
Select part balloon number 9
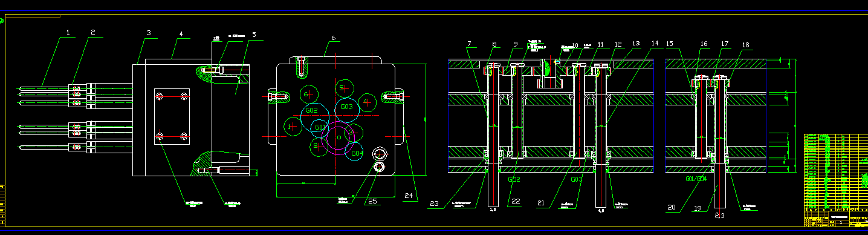click(516, 44)
